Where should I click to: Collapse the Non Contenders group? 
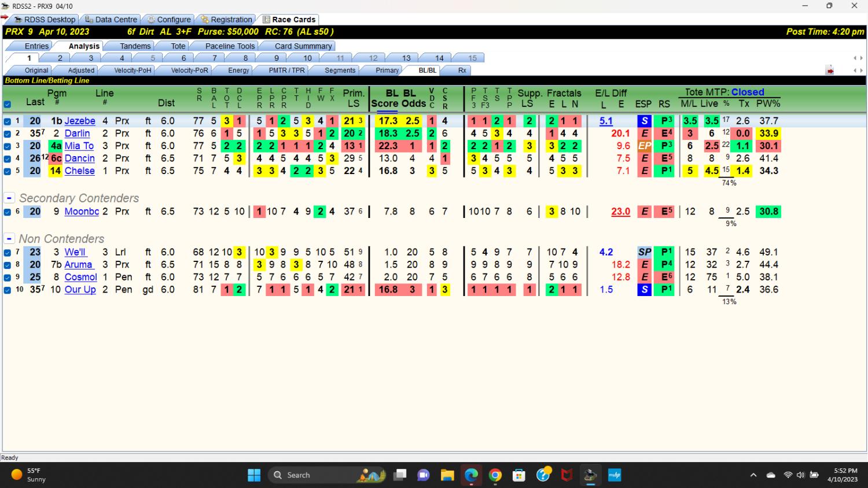click(x=9, y=239)
